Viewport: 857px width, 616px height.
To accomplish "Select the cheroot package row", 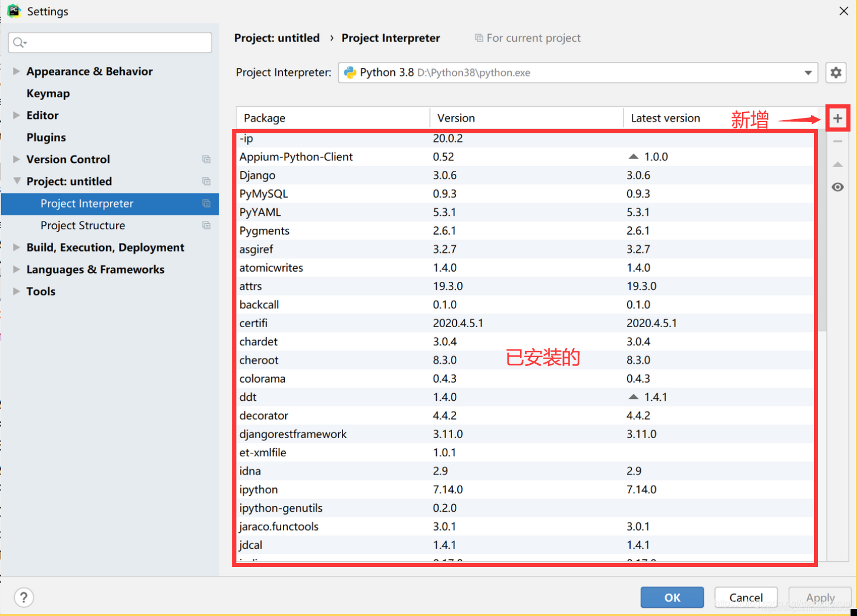I will 526,360.
